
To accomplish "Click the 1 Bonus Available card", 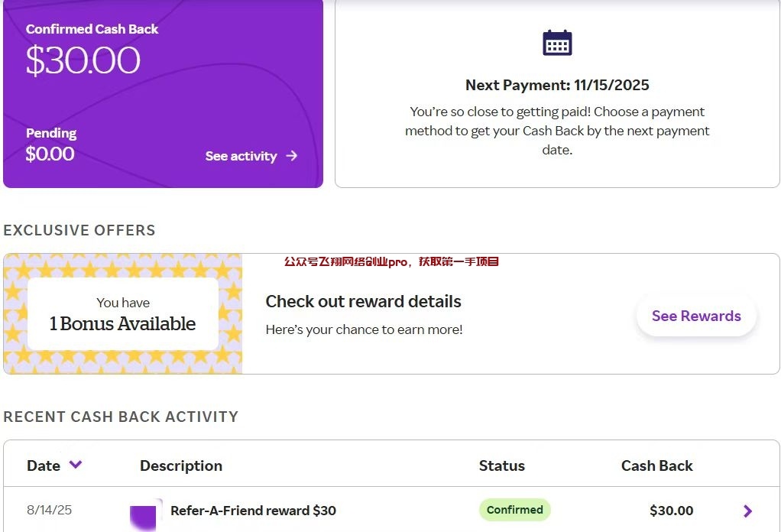I will point(123,314).
